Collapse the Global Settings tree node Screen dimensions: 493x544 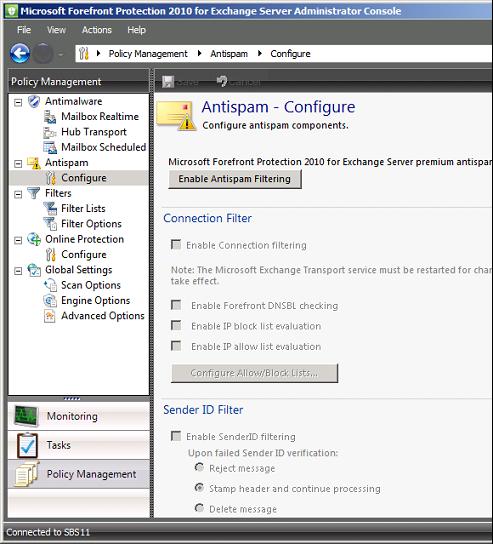(18, 271)
